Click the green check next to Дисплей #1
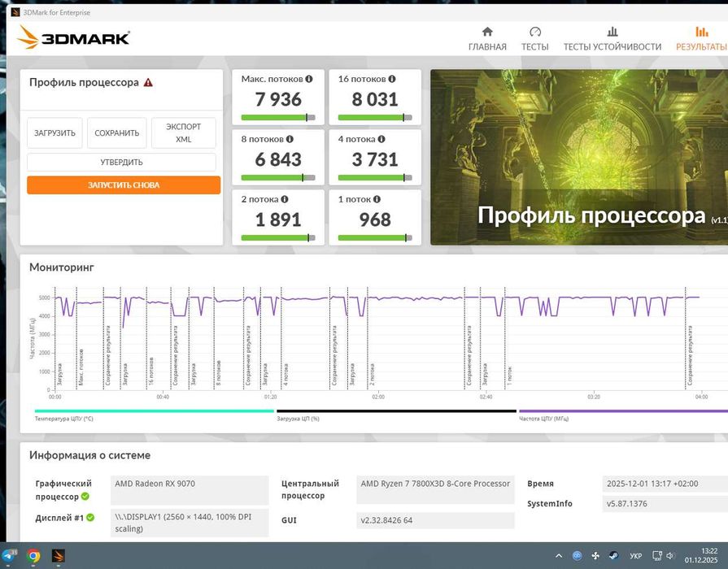Image resolution: width=728 pixels, height=569 pixels. (90, 518)
